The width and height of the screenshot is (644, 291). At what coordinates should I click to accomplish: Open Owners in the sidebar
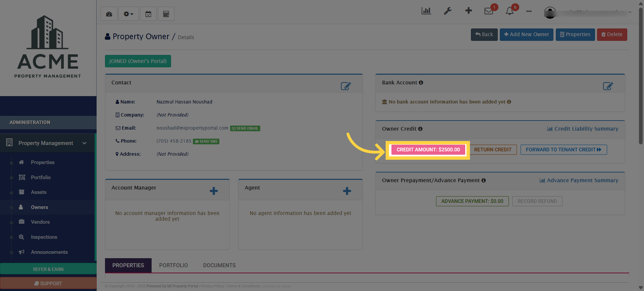coord(40,207)
